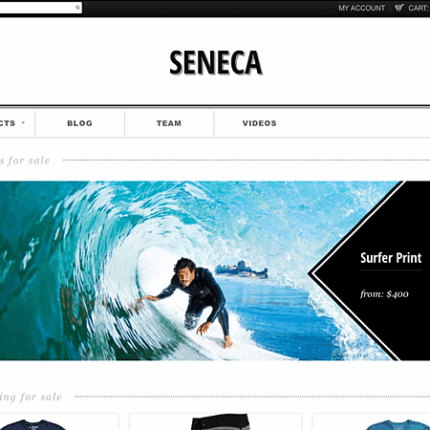The height and width of the screenshot is (430, 430).
Task: Click the clothing for sale heading
Action: [x=31, y=397]
